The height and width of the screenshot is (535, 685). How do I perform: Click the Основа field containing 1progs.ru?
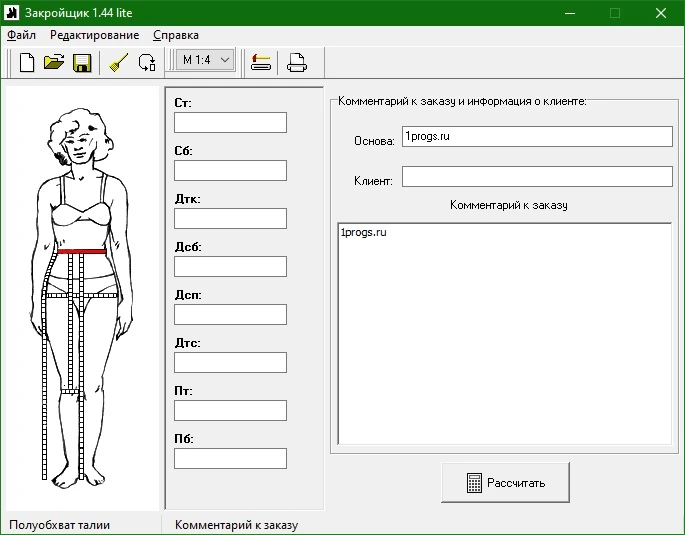(x=537, y=136)
